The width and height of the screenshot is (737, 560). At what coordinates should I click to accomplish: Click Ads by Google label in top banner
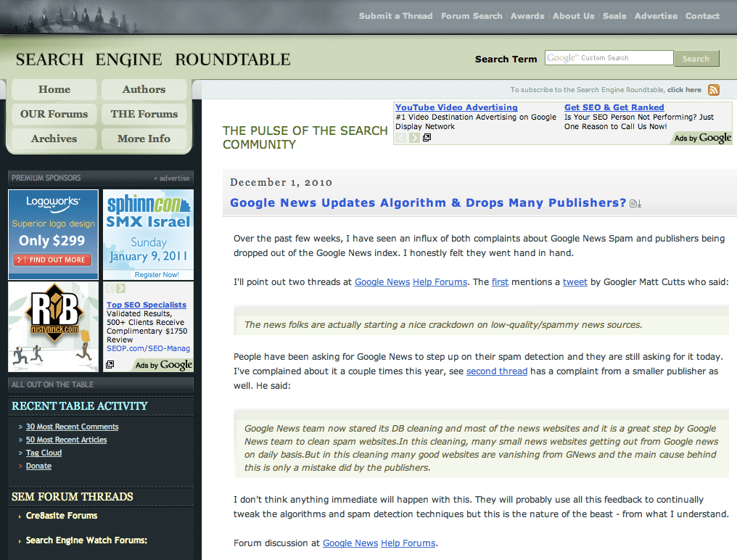pyautogui.click(x=702, y=138)
